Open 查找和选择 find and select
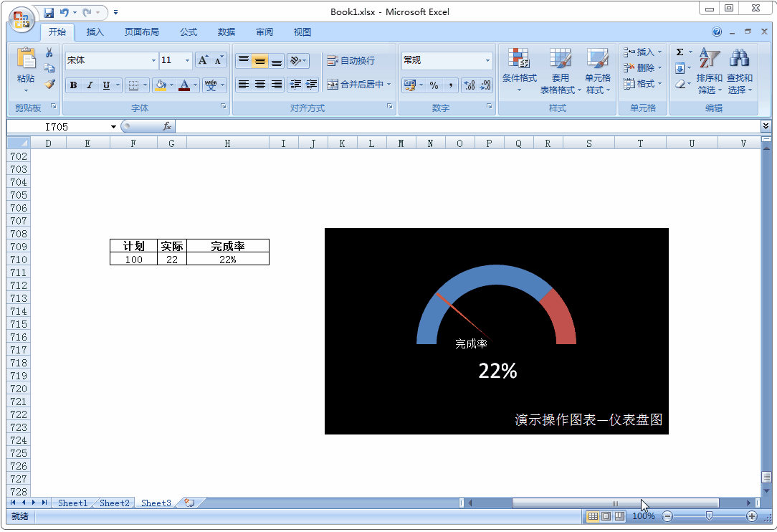The height and width of the screenshot is (532, 777). (x=739, y=71)
